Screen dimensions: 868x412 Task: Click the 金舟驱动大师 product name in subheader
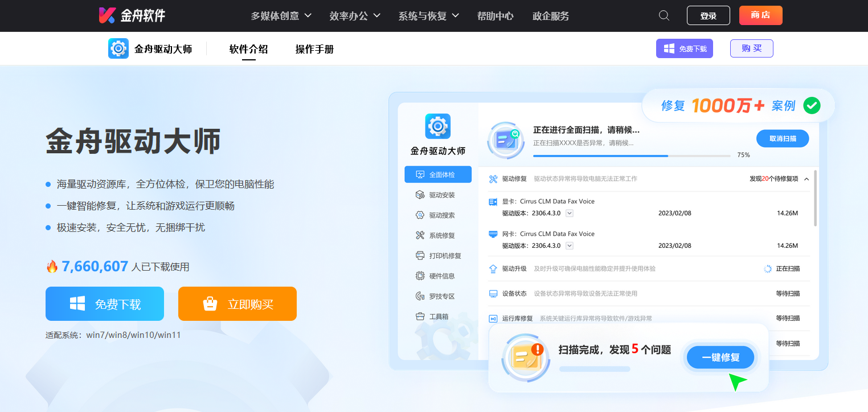tap(163, 49)
